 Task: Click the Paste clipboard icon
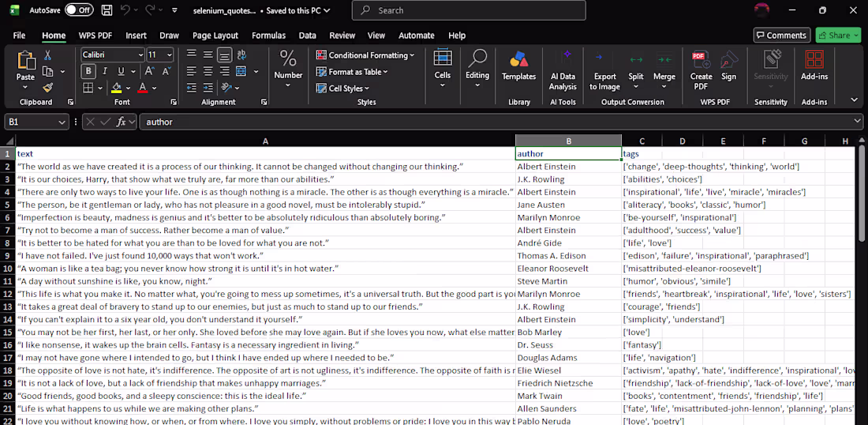[25, 60]
